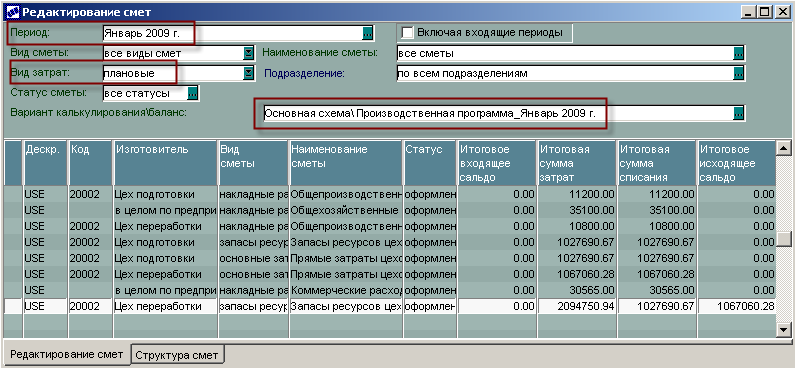Click the Вариант калькулирования field Основная схема
Viewport: 795px width, 368px height.
coord(498,113)
